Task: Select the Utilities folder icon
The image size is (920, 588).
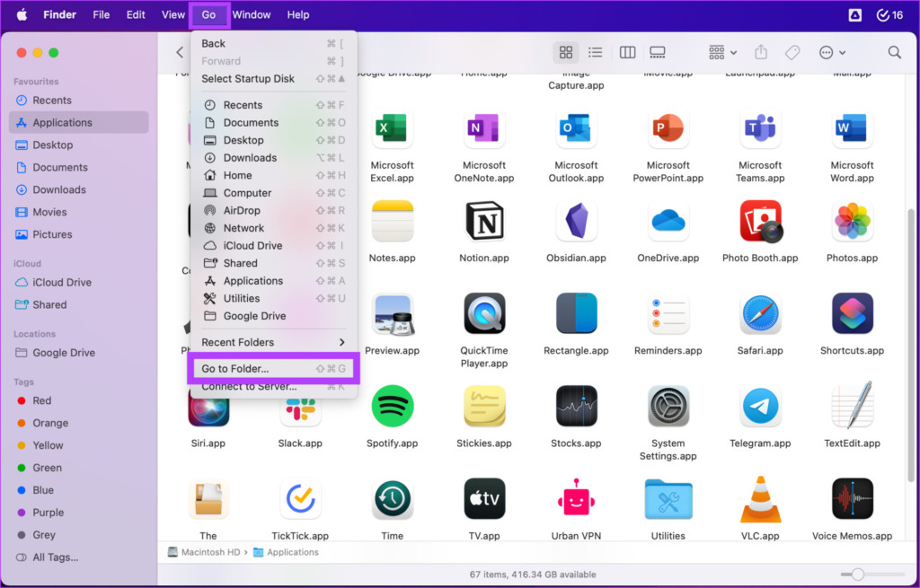Action: (x=668, y=499)
